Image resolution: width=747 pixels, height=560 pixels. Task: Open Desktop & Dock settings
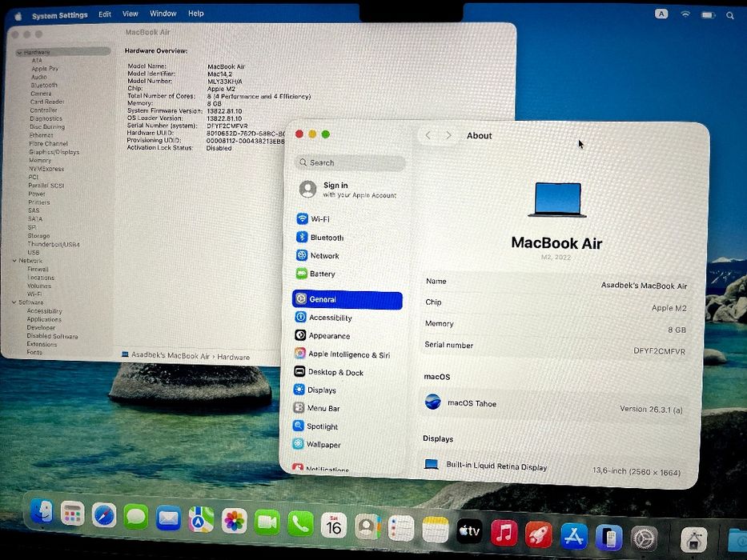point(329,372)
